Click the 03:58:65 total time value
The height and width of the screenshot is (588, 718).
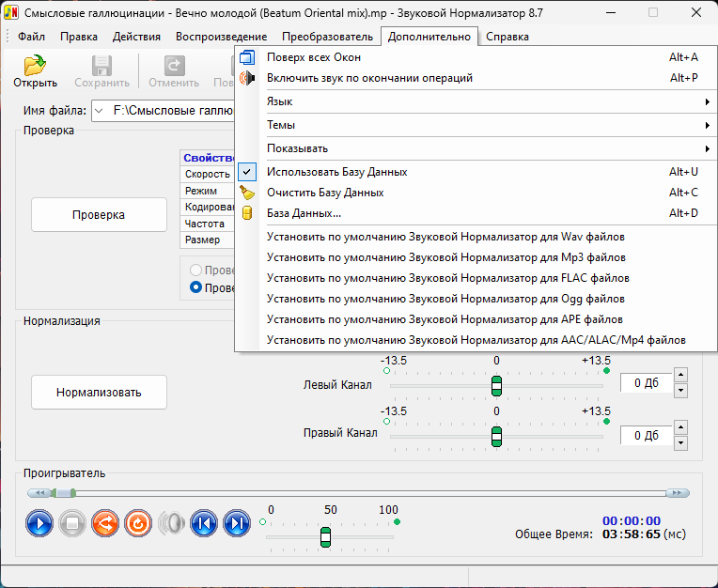(x=632, y=534)
